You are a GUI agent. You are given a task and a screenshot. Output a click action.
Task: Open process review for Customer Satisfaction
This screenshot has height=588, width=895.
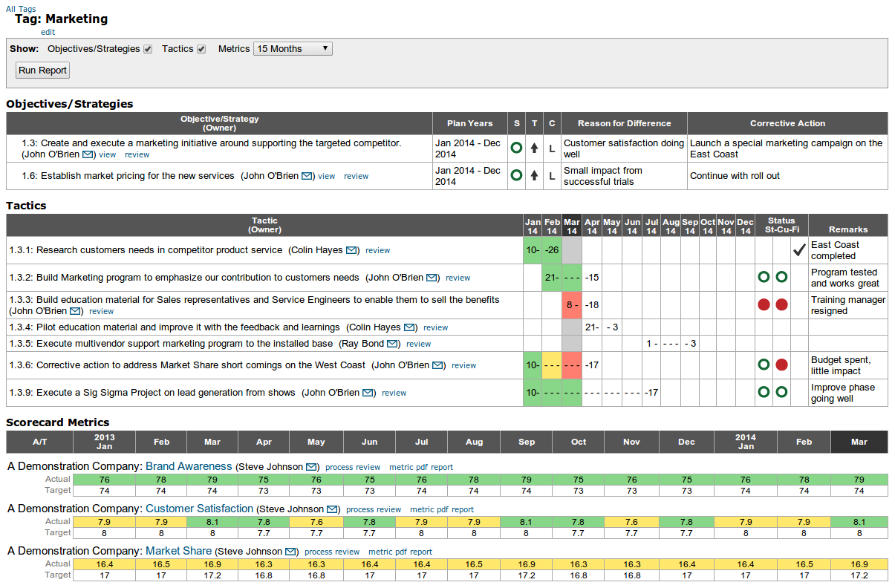click(374, 509)
